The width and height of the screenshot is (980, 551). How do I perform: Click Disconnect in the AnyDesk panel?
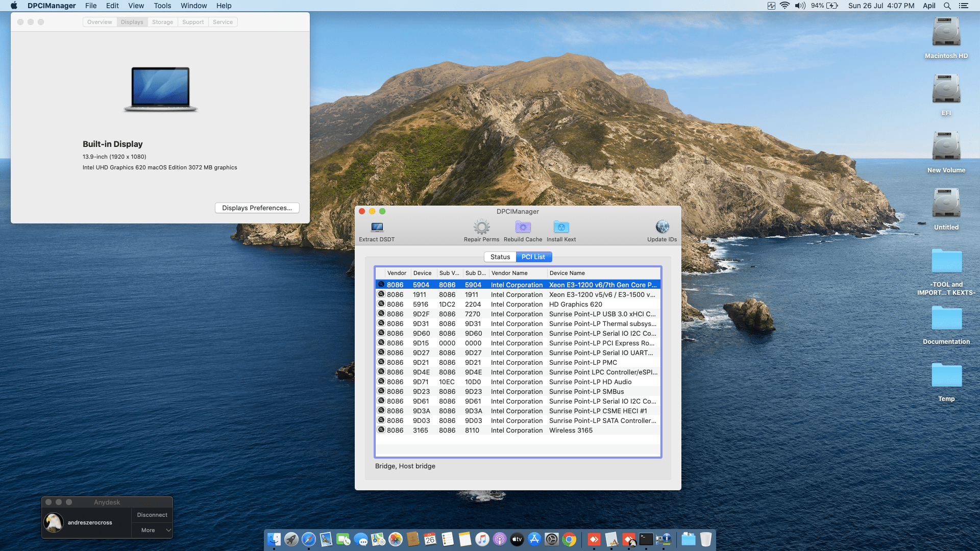[152, 515]
